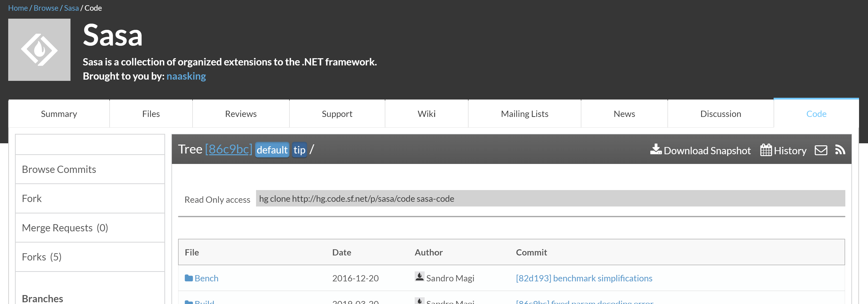Viewport: 868px width, 304px height.
Task: Click date 2016-12-20 in Bench row
Action: (x=355, y=278)
